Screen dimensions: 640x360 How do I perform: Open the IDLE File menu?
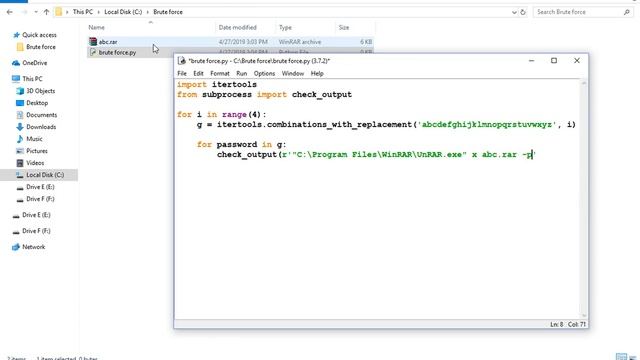182,73
